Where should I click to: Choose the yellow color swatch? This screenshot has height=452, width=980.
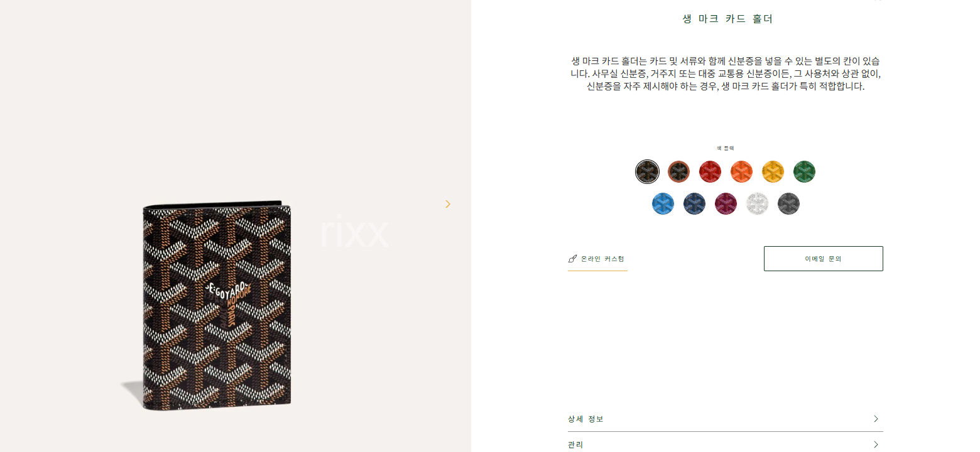coord(773,171)
